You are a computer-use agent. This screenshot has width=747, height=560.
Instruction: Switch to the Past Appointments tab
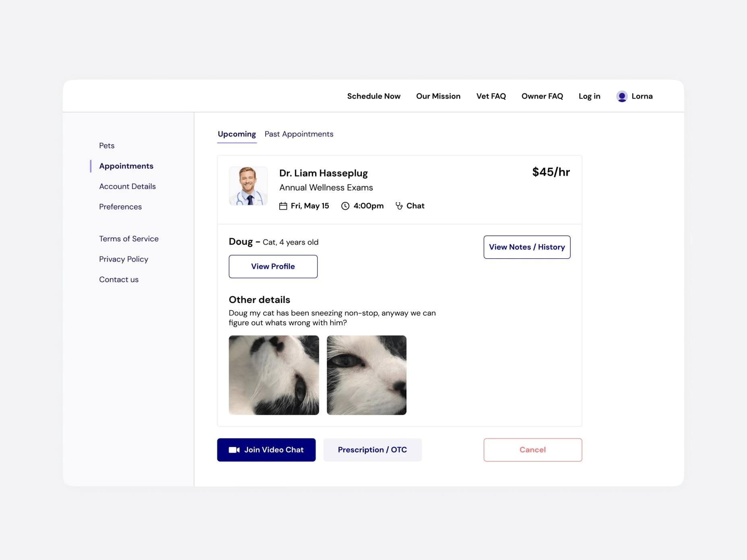299,134
